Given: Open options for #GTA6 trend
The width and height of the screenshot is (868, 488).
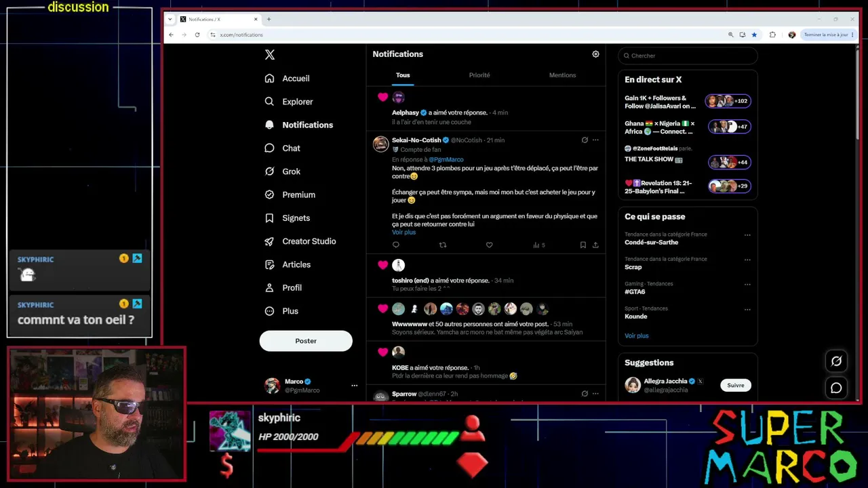Looking at the screenshot, I should [x=747, y=285].
